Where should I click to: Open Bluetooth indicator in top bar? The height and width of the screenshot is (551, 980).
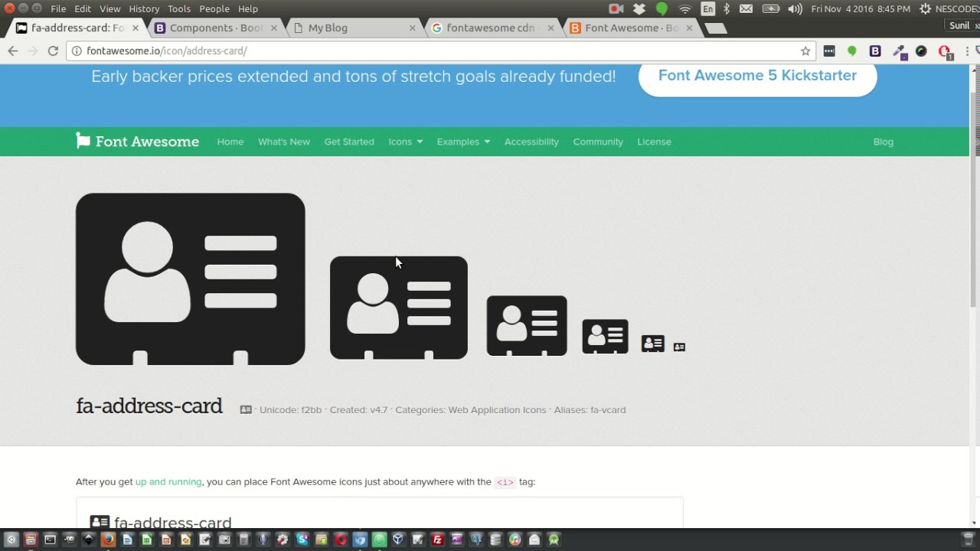727,9
